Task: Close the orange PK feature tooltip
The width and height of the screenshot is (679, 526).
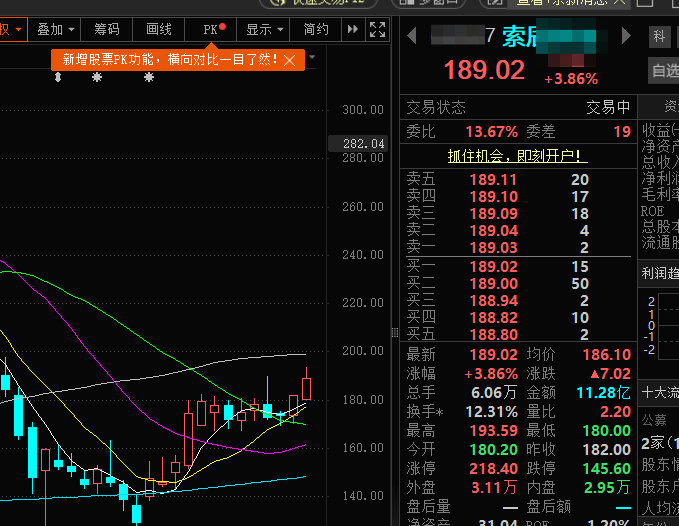Action: point(289,60)
